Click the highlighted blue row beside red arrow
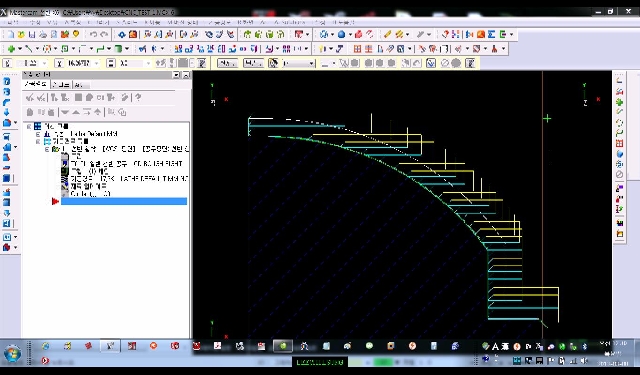The image size is (640, 375). tap(124, 201)
